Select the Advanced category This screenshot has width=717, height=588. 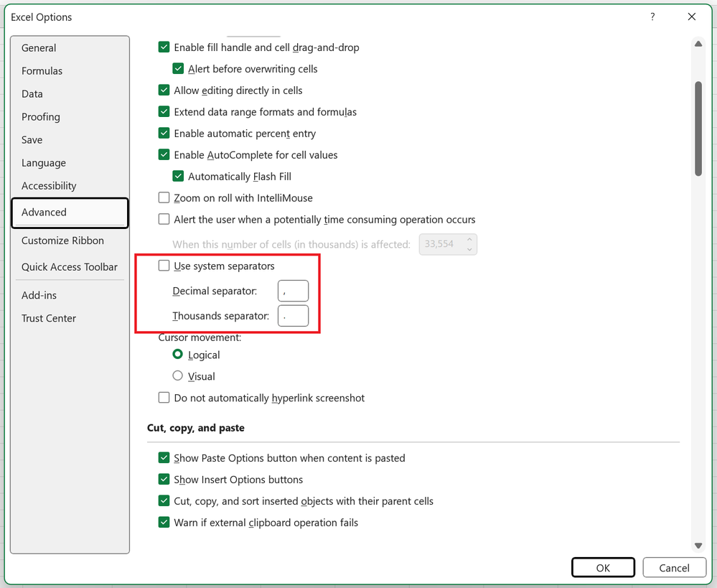tap(70, 213)
